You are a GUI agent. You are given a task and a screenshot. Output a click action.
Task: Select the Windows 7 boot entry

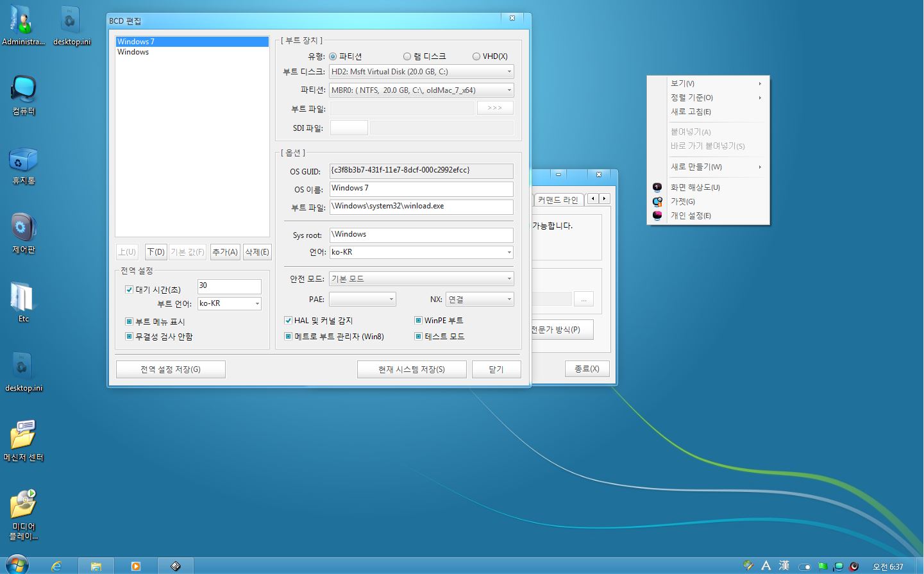[x=192, y=42]
